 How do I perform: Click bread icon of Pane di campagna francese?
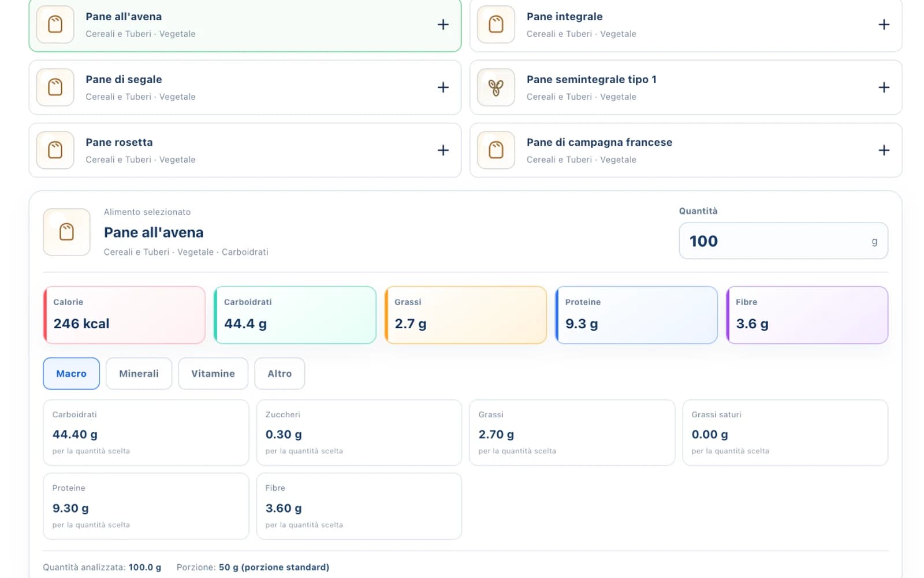pos(496,150)
